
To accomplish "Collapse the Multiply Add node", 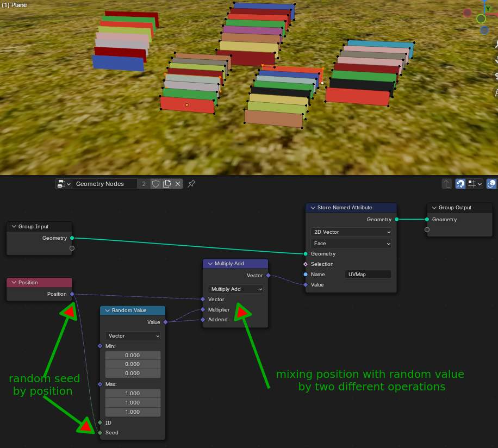I will tap(210, 264).
